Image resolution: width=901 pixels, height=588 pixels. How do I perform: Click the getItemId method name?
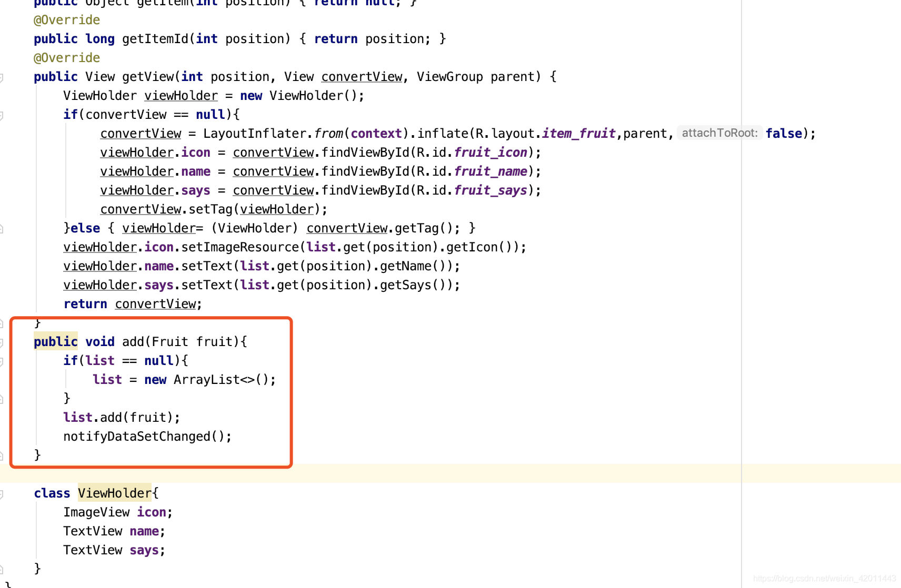coord(155,39)
